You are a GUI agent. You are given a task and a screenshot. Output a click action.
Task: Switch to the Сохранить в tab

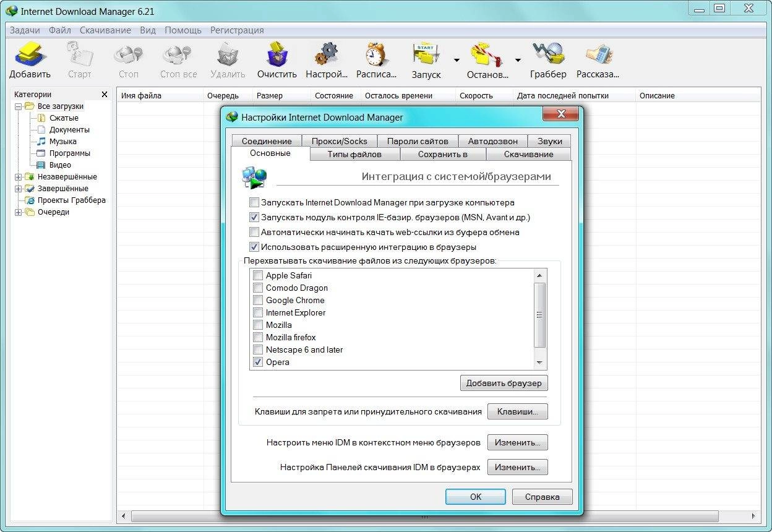click(443, 154)
